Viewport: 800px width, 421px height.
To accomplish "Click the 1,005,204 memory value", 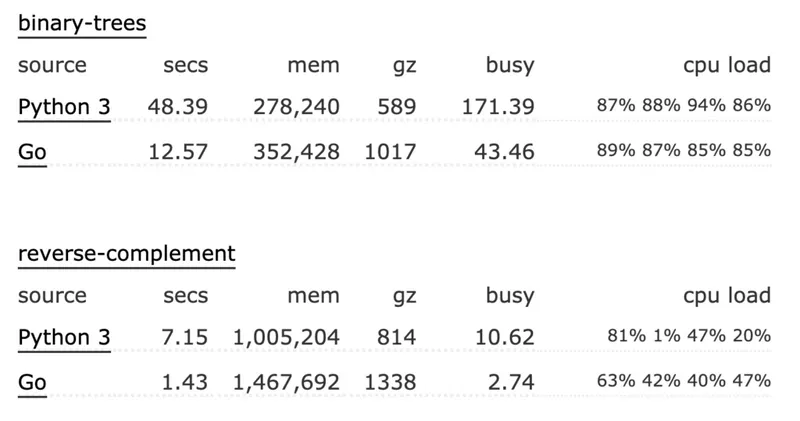I will pyautogui.click(x=286, y=337).
